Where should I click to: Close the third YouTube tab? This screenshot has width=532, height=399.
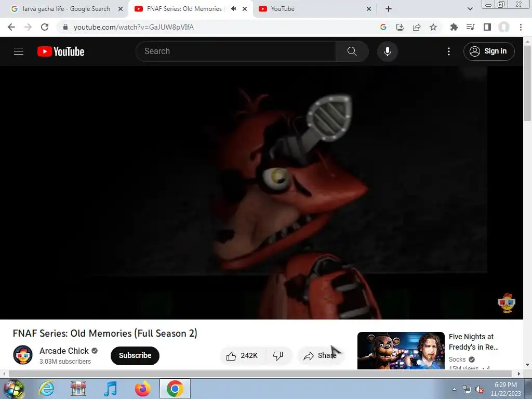pos(369,9)
